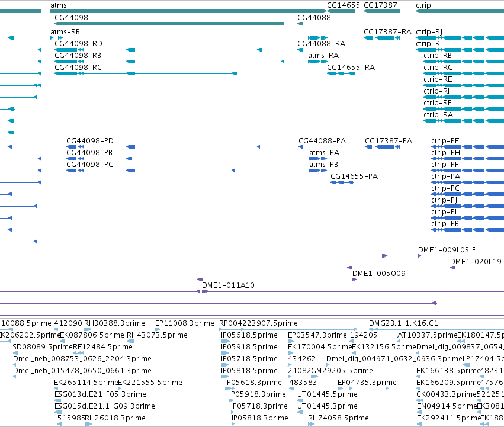The image size is (504, 427).
Task: Select transcript CG44098-RB
Action: point(169,62)
